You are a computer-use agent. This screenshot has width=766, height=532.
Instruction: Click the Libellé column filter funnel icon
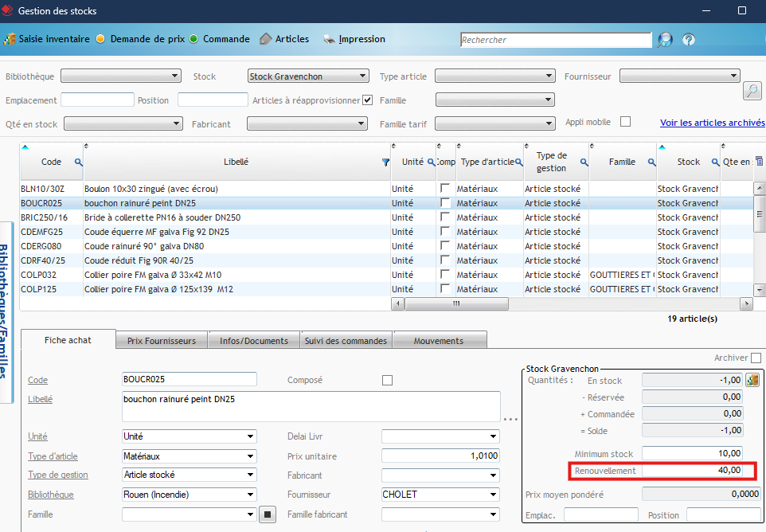pyautogui.click(x=386, y=162)
